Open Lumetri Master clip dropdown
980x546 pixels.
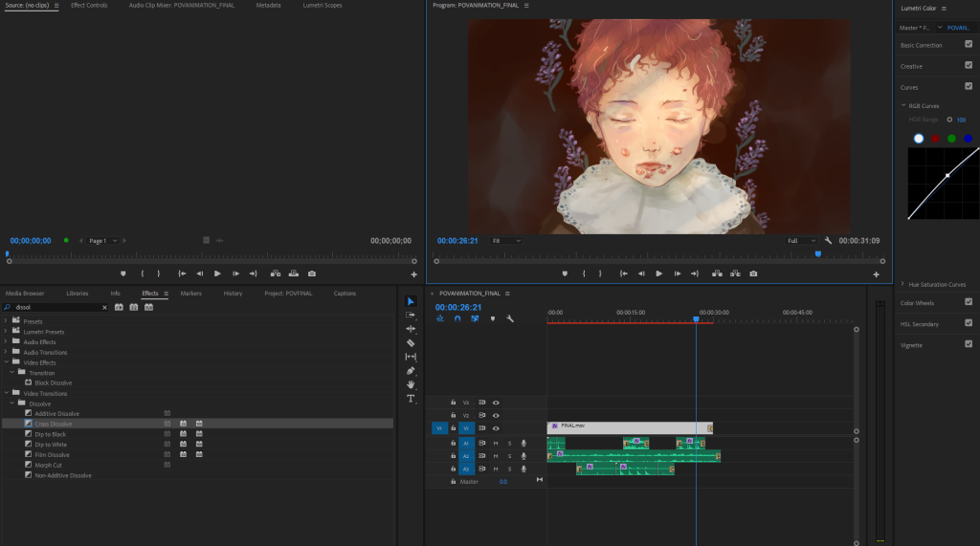pyautogui.click(x=940, y=28)
